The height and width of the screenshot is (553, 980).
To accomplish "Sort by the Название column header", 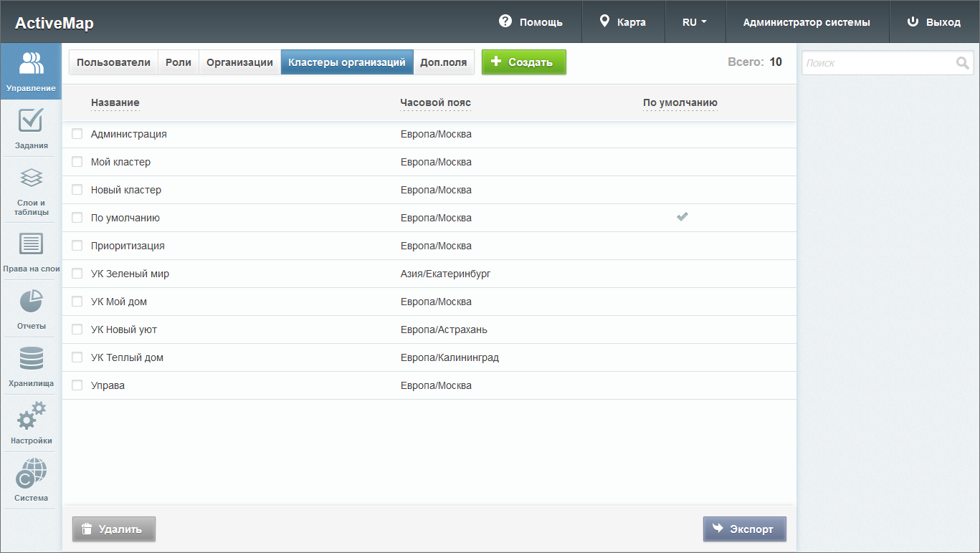I will click(x=115, y=103).
